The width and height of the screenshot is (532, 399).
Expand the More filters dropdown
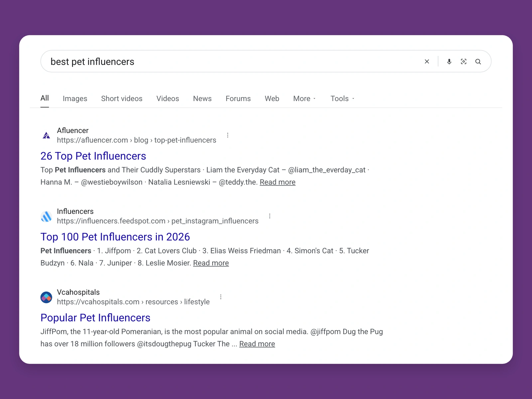(x=304, y=98)
